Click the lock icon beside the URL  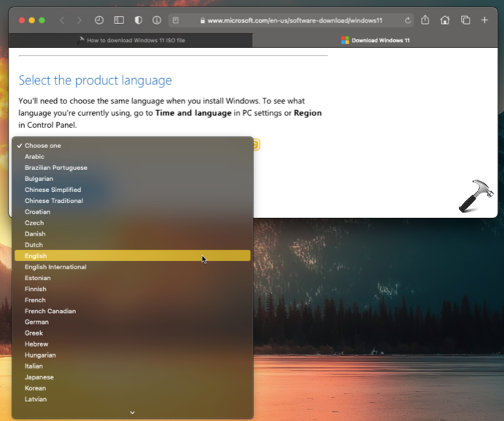click(202, 20)
